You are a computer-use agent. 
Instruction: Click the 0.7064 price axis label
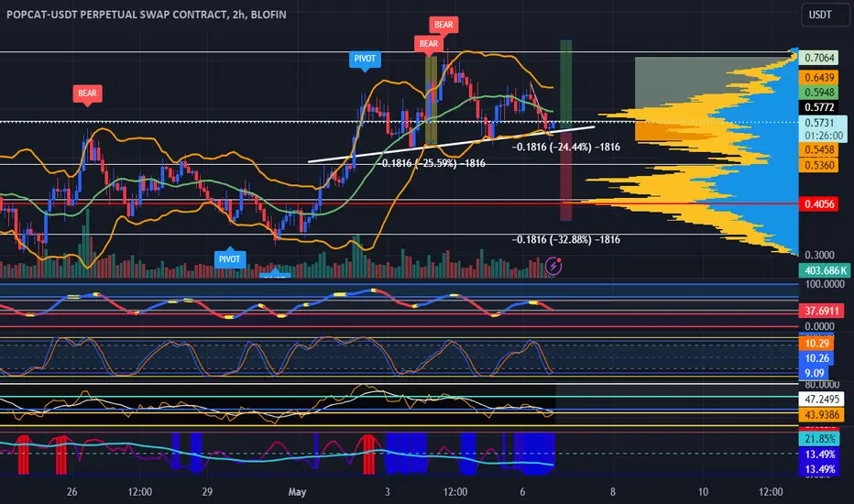coord(819,58)
